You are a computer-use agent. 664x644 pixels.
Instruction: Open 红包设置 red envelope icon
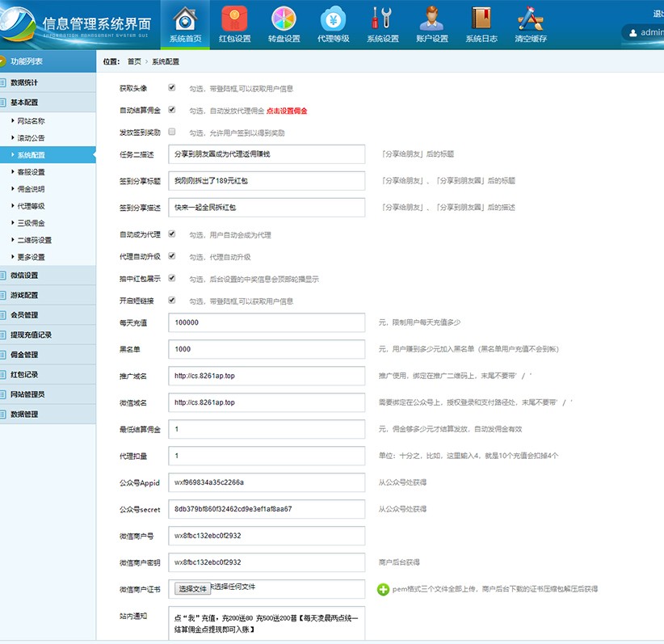(235, 19)
